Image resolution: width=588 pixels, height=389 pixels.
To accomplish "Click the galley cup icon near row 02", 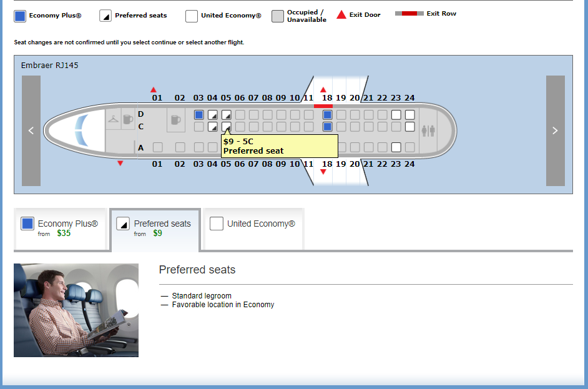I will [175, 120].
